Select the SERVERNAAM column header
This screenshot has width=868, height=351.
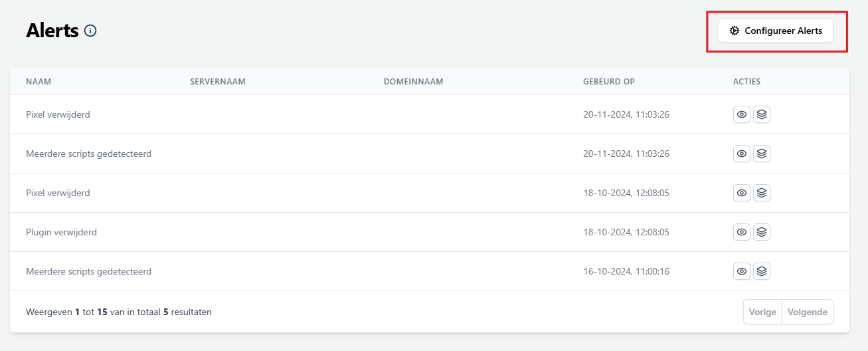click(218, 82)
